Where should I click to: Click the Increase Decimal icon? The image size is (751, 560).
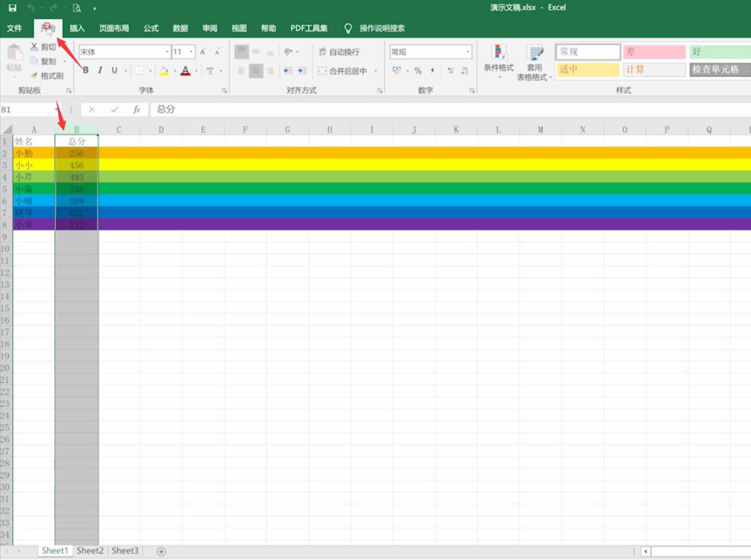pyautogui.click(x=450, y=70)
